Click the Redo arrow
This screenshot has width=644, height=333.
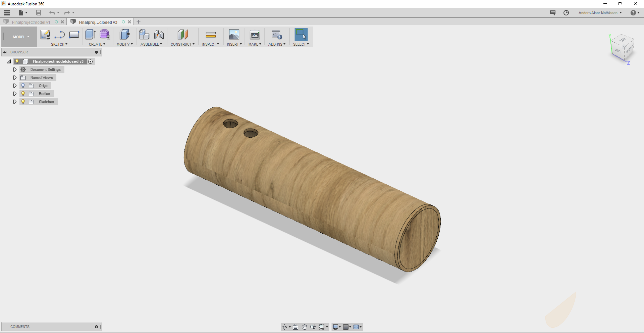[x=67, y=13]
